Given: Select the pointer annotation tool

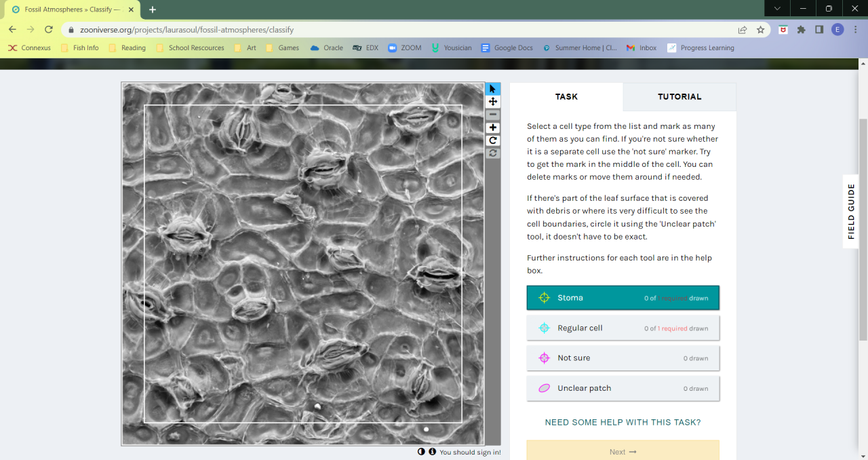Looking at the screenshot, I should [x=493, y=89].
